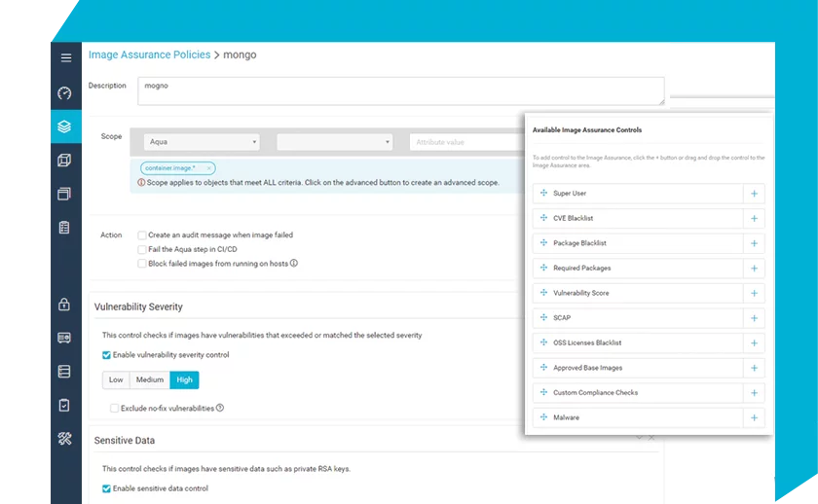
Task: Add the SCAP control
Action: [x=754, y=318]
